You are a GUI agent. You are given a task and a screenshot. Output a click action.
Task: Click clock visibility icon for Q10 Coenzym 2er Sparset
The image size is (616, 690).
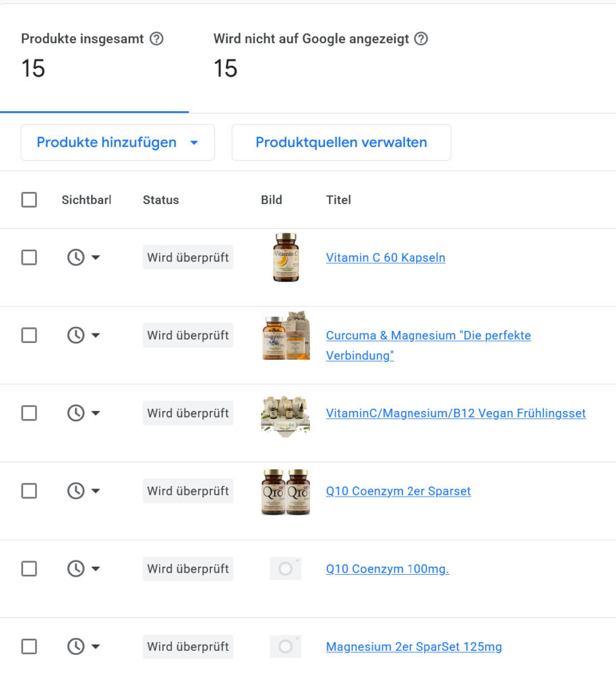coord(75,491)
